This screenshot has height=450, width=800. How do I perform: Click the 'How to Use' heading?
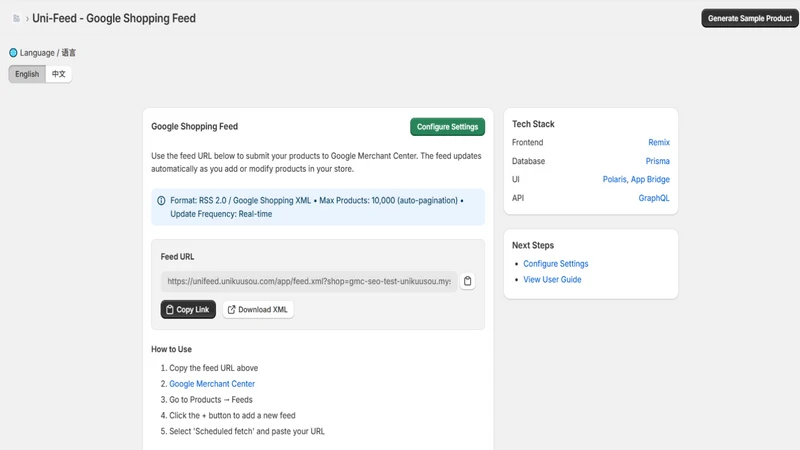(171, 349)
